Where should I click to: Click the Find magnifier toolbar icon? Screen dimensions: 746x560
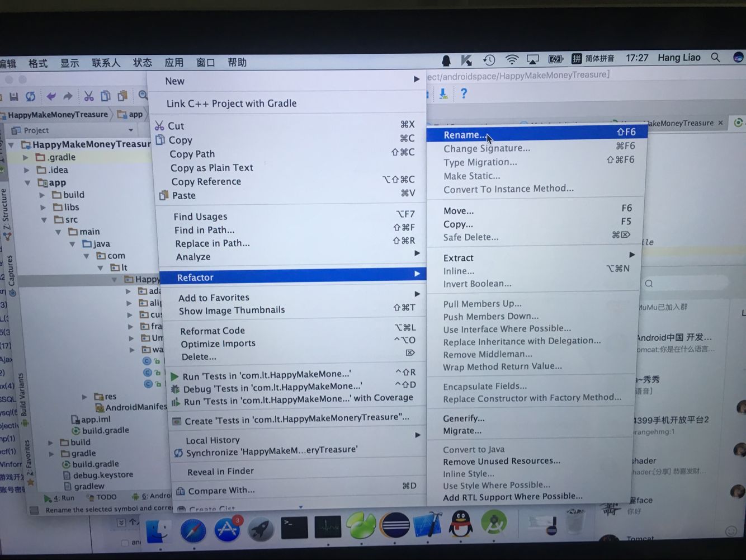pos(143,95)
